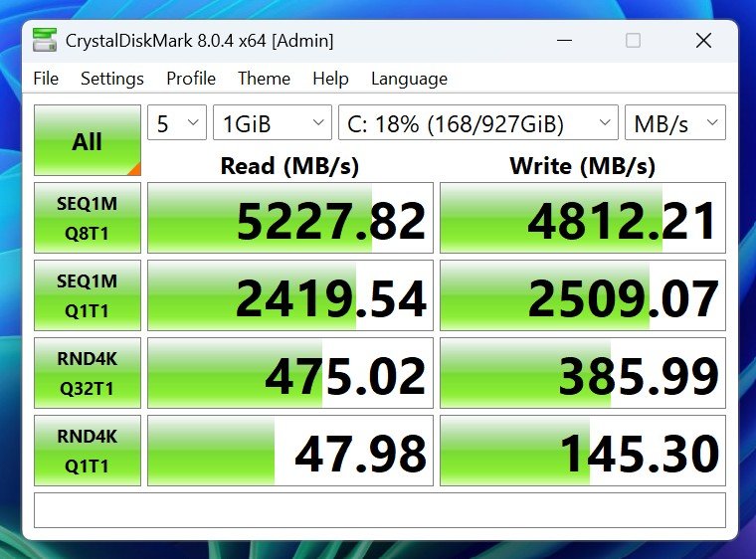756x559 pixels.
Task: Open the MB/s unit dropdown
Action: [675, 122]
